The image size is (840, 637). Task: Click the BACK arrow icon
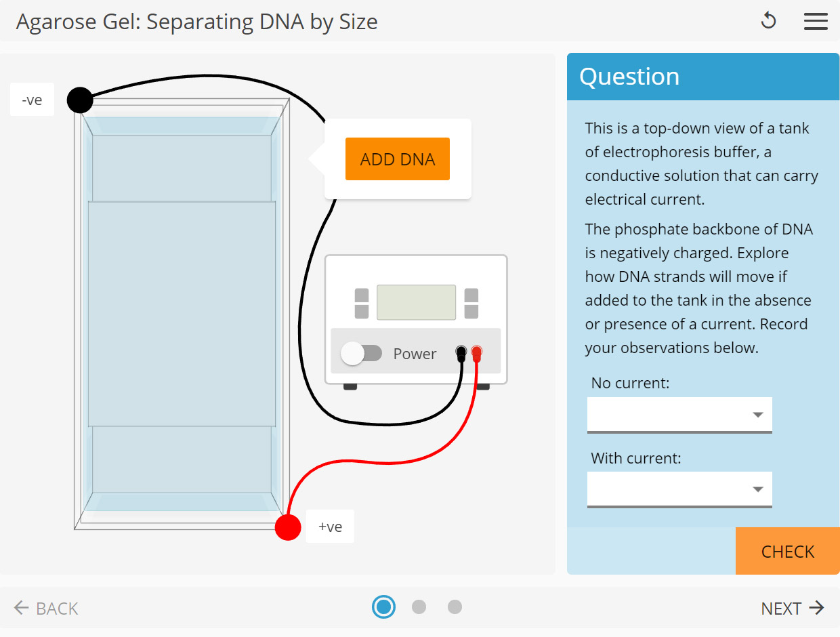pyautogui.click(x=21, y=608)
